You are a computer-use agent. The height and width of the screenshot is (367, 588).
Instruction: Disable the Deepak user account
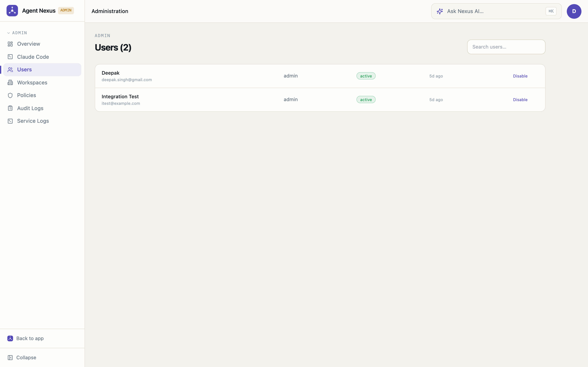[x=520, y=76]
